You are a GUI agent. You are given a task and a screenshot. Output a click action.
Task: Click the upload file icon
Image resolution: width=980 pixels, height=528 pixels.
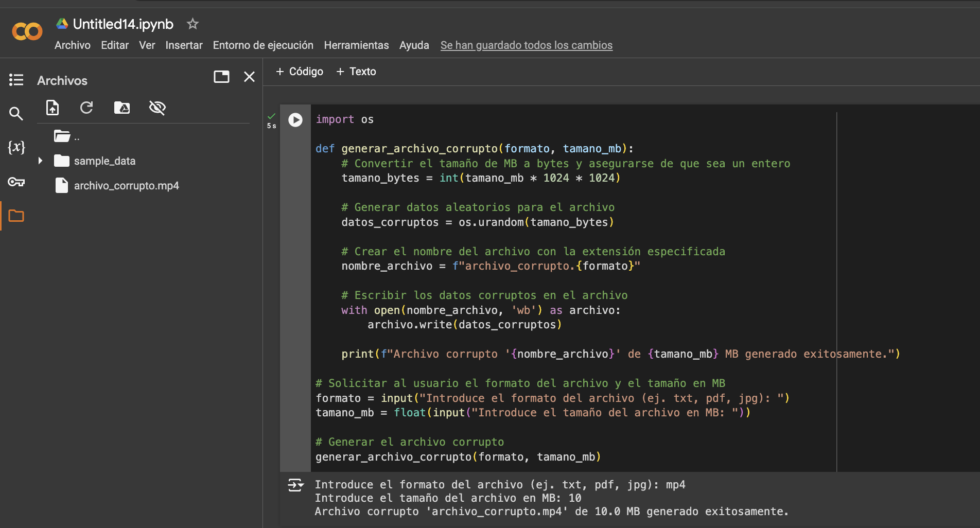(52, 108)
